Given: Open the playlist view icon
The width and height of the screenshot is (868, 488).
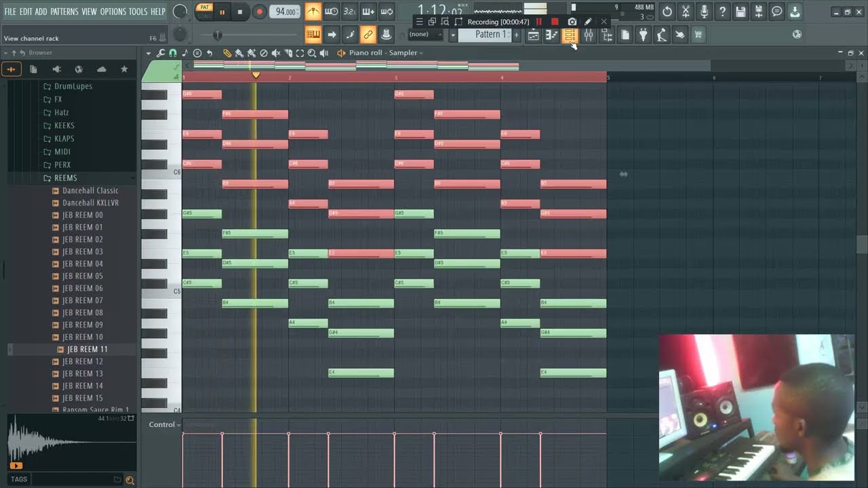Looking at the screenshot, I should point(533,35).
